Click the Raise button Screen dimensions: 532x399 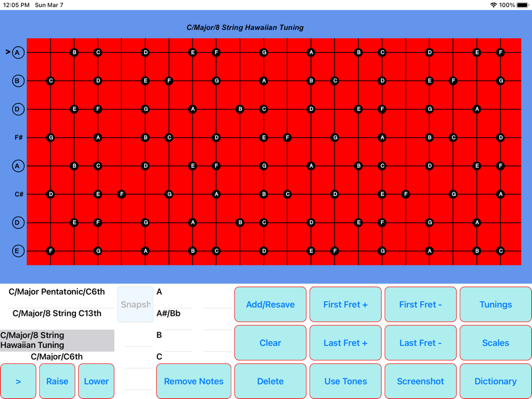pos(57,381)
